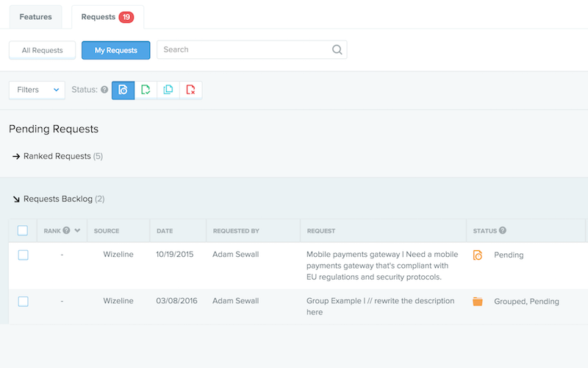This screenshot has width=588, height=368.
Task: Click the Request column header
Action: click(321, 231)
